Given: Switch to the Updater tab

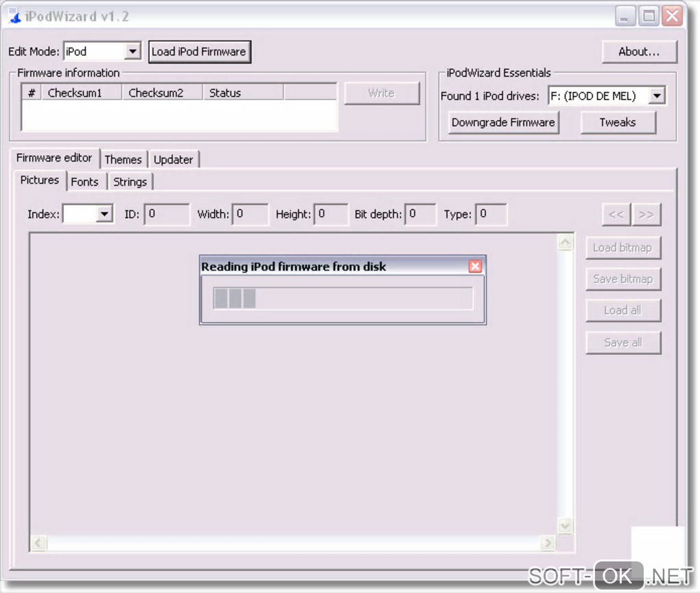Looking at the screenshot, I should (x=174, y=159).
